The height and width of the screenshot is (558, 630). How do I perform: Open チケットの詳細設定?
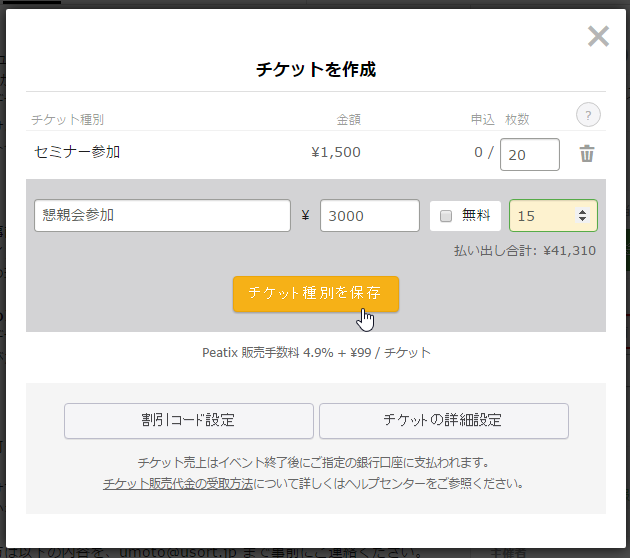pos(443,421)
